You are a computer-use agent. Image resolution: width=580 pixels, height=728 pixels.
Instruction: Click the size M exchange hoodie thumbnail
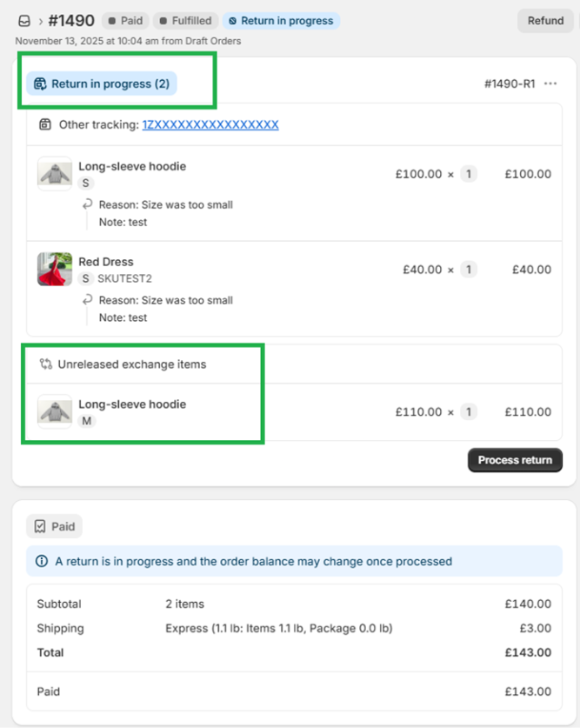55,411
